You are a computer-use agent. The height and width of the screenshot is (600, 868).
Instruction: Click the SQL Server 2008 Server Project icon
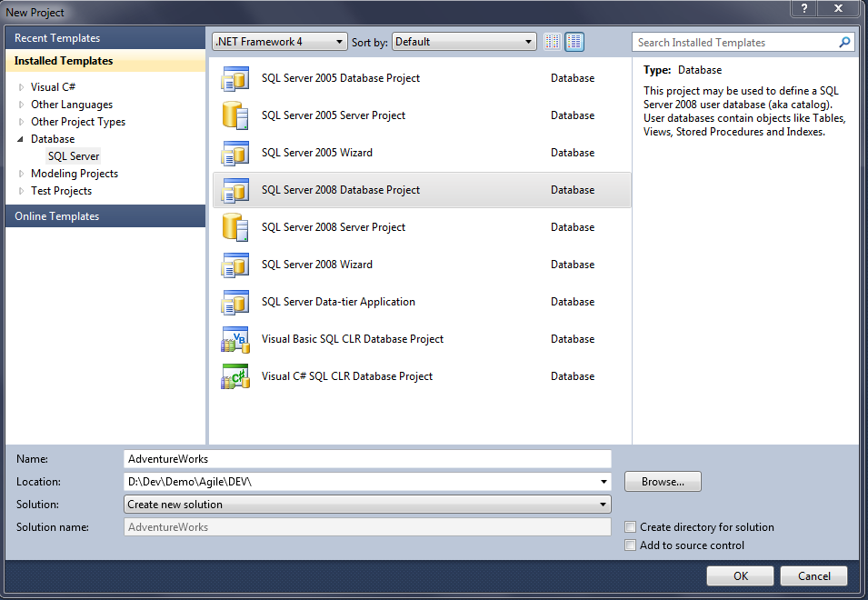click(x=235, y=227)
